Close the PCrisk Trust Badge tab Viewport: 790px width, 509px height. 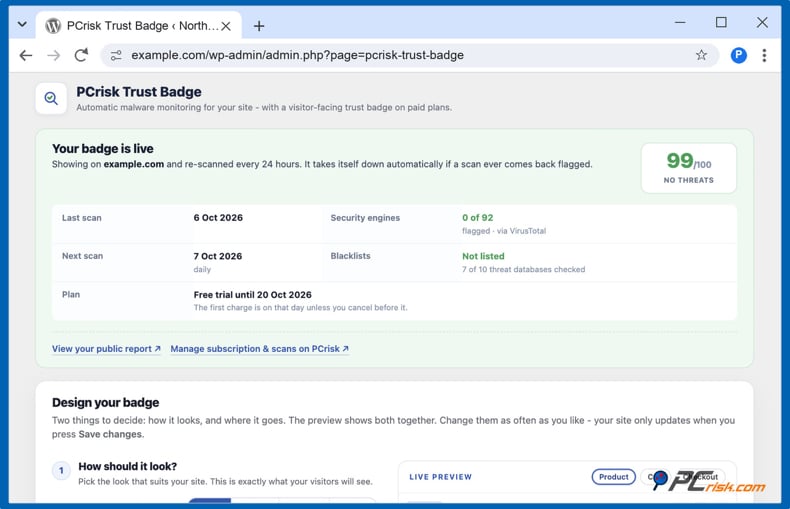pos(226,26)
